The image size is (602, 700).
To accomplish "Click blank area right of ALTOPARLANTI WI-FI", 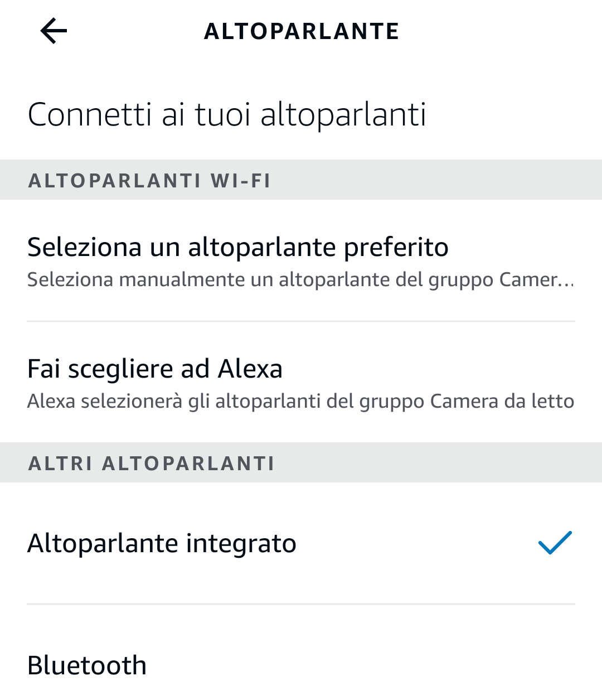I will 435,181.
